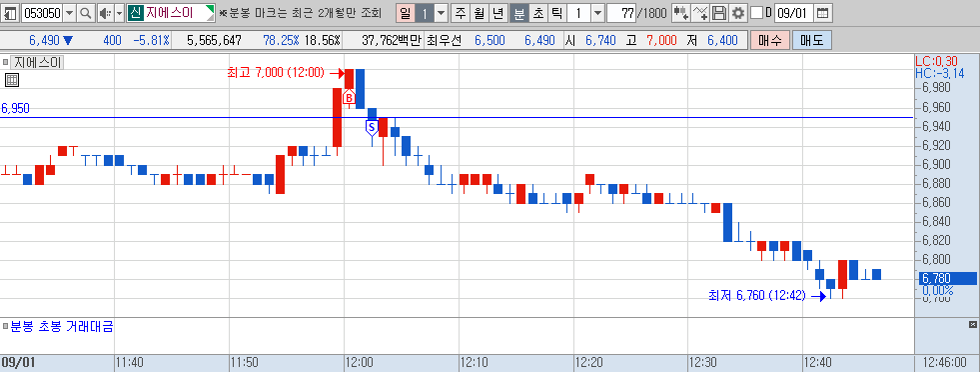Click the 37,762백만 trading value

[392, 41]
